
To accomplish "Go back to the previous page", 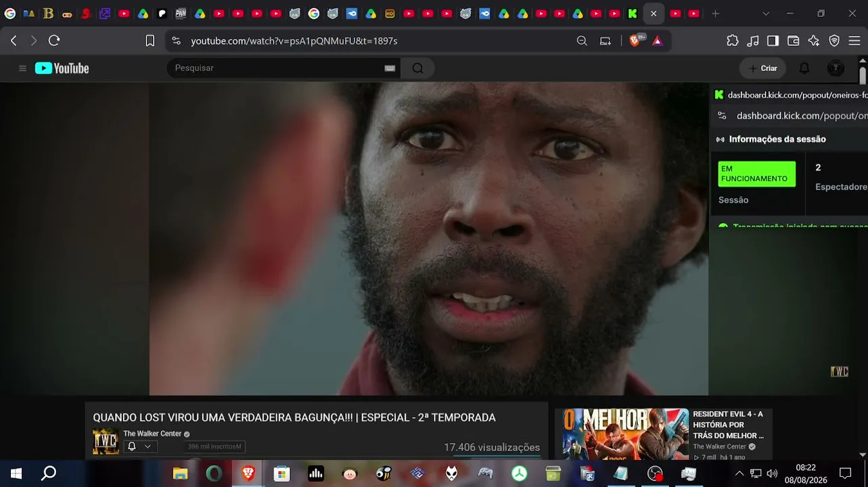I will pos(14,41).
